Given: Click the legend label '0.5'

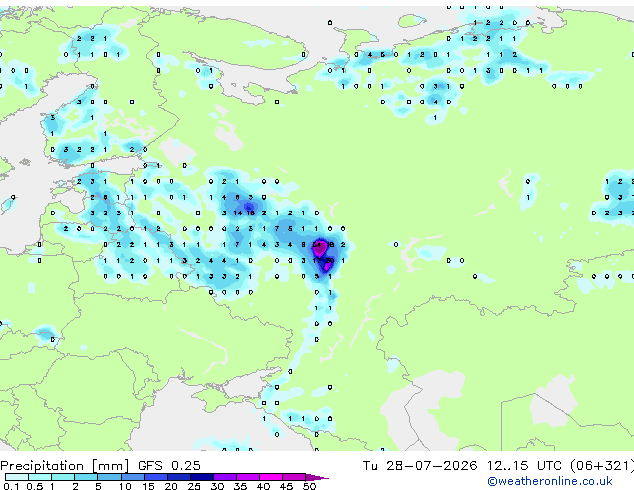Looking at the screenshot, I should pos(35,486).
